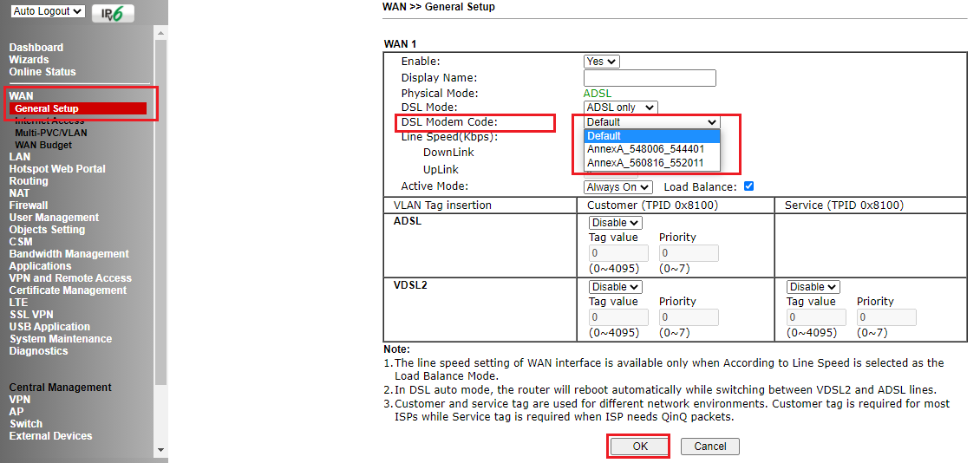Open the Enable Yes dropdown
The height and width of the screenshot is (463, 980).
[602, 62]
